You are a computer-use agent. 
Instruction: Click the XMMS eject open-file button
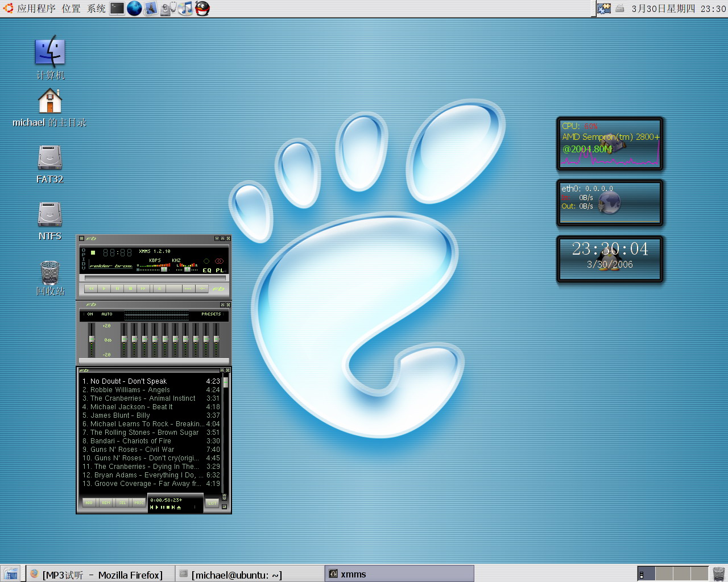(x=159, y=289)
